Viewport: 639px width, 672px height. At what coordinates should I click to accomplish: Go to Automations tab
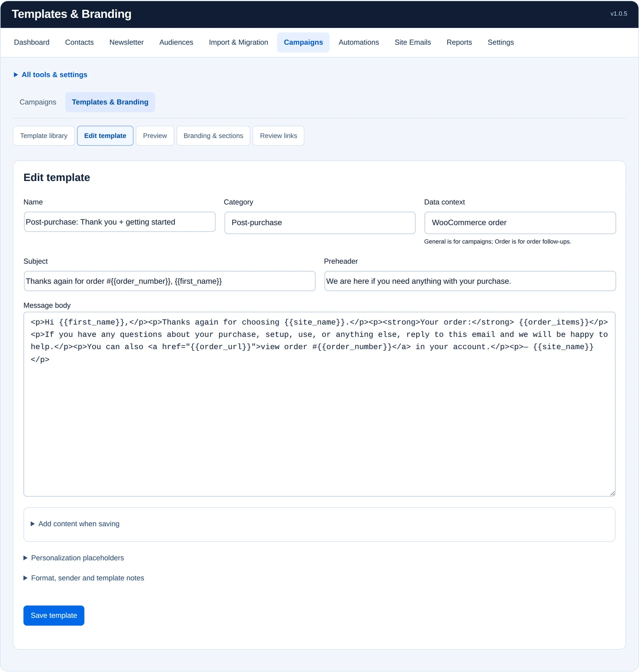pos(359,42)
